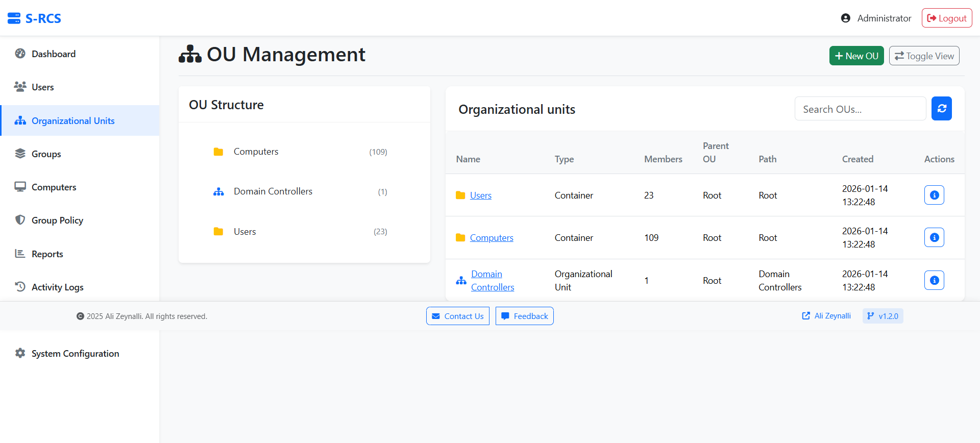Click the envelope icon on Contact Us
The width and height of the screenshot is (980, 443).
[x=436, y=316]
